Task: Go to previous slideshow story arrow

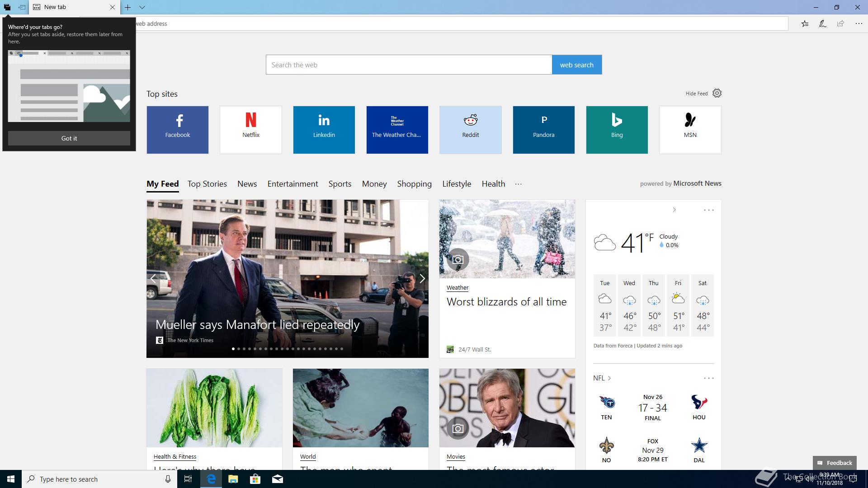Action: tap(153, 278)
